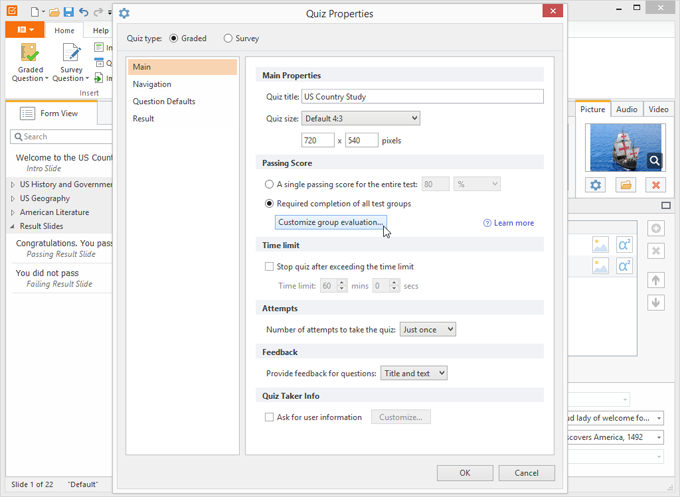Open the Quiz size dropdown
680x497 pixels.
click(361, 118)
